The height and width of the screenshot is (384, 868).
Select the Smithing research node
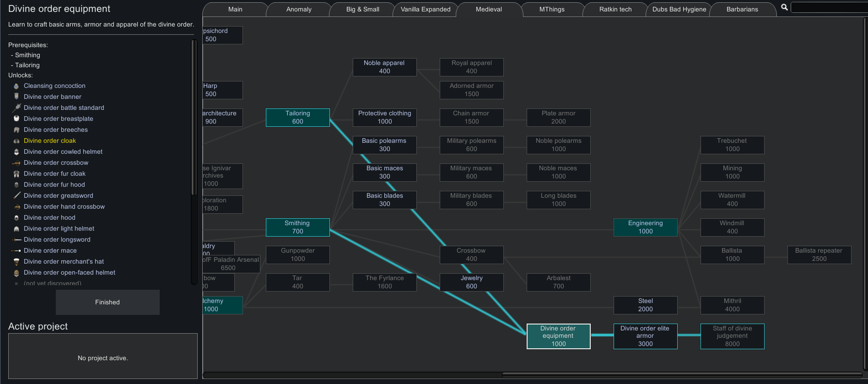(298, 227)
